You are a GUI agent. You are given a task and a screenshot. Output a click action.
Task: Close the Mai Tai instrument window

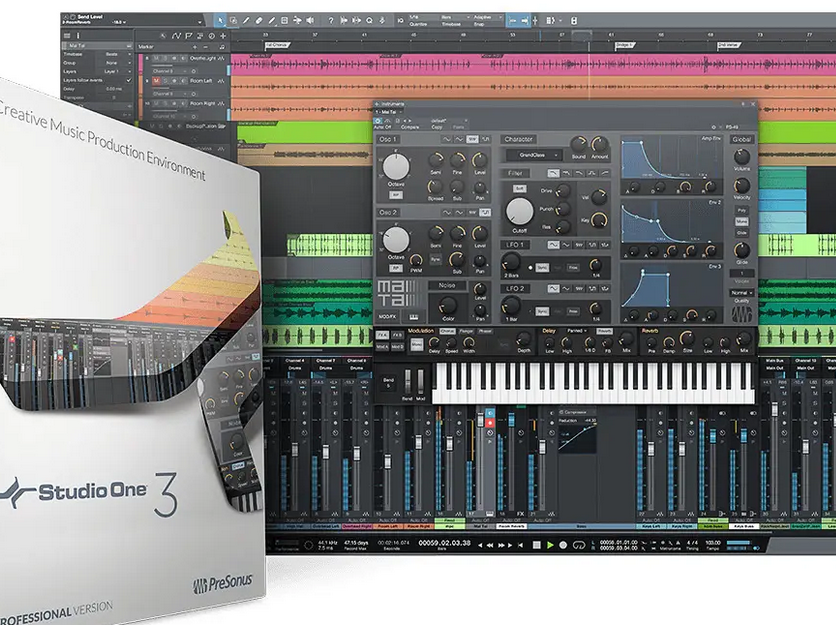752,104
